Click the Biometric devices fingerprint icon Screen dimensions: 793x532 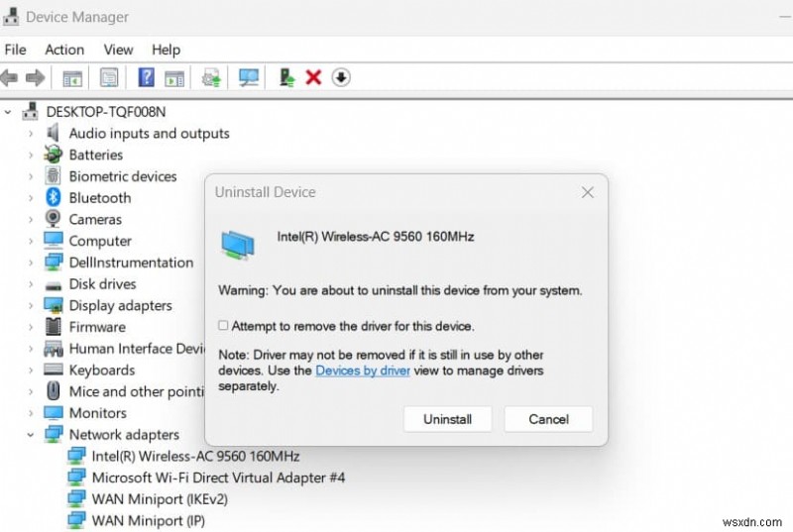point(54,175)
